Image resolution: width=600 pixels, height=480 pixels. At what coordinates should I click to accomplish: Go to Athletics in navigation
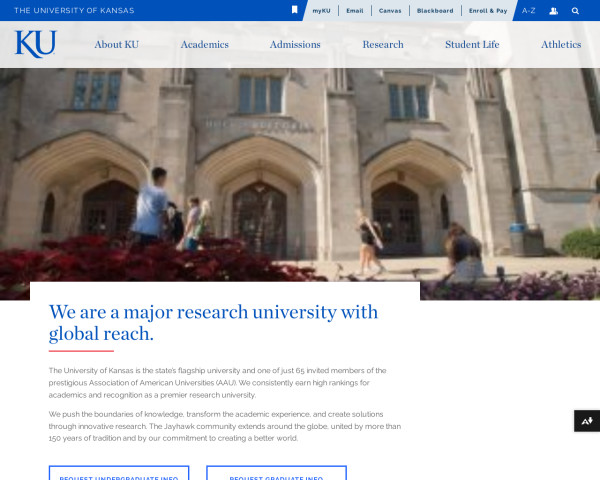tap(561, 45)
